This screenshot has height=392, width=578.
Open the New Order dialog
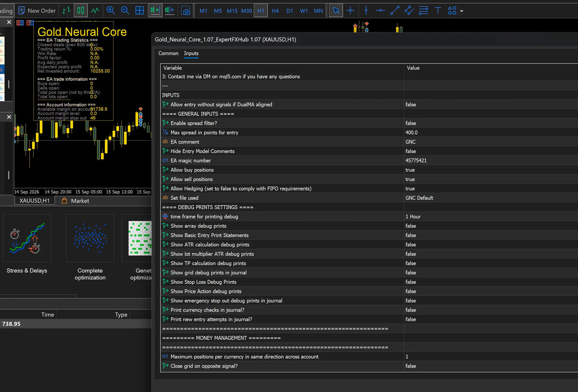[37, 10]
